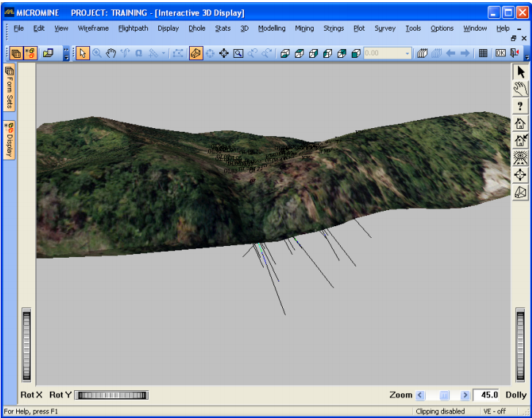Activate the hand pan tool in top toolbar

click(111, 53)
